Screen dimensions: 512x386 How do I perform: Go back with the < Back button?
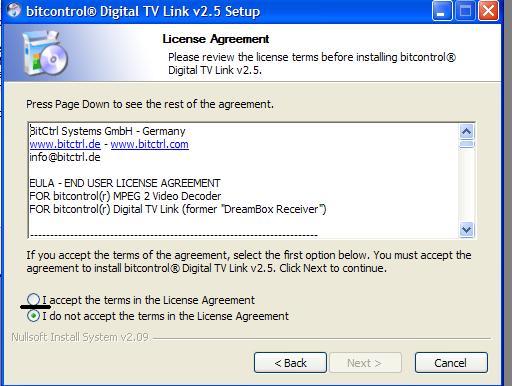(290, 363)
